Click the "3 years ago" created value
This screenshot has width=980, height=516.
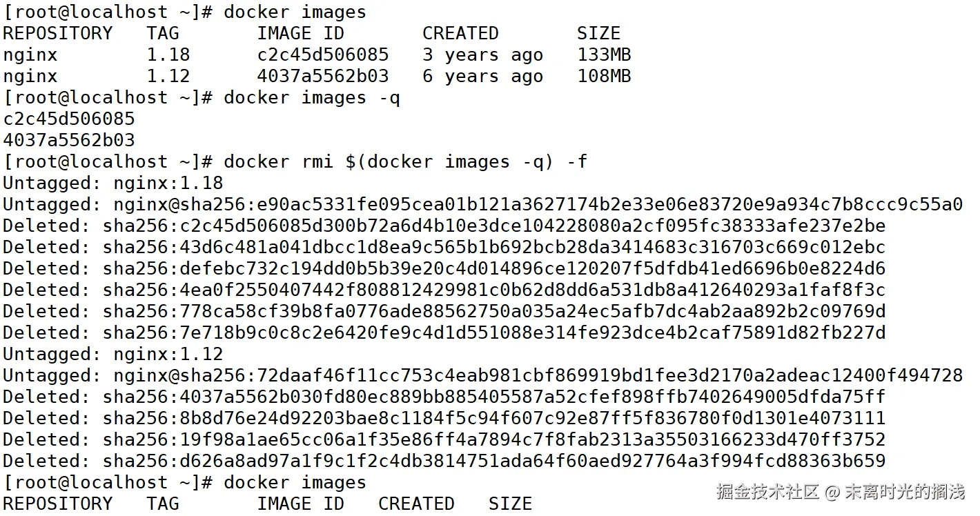(x=482, y=55)
